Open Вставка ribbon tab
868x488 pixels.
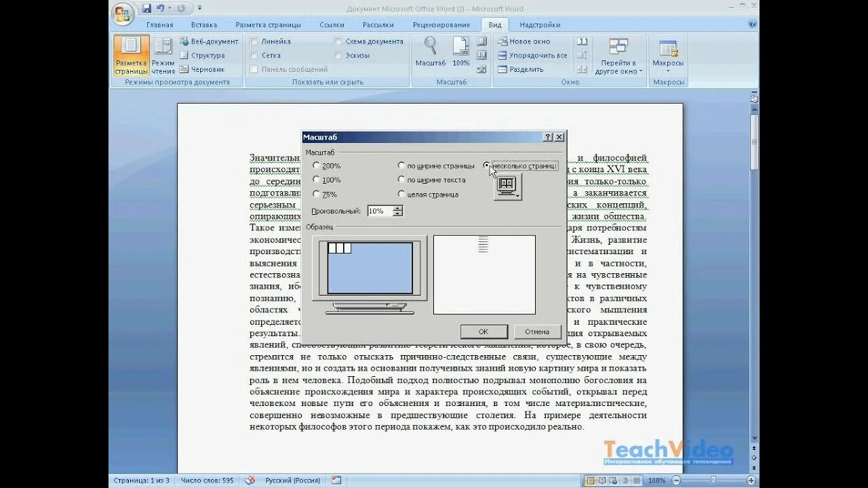pos(204,24)
